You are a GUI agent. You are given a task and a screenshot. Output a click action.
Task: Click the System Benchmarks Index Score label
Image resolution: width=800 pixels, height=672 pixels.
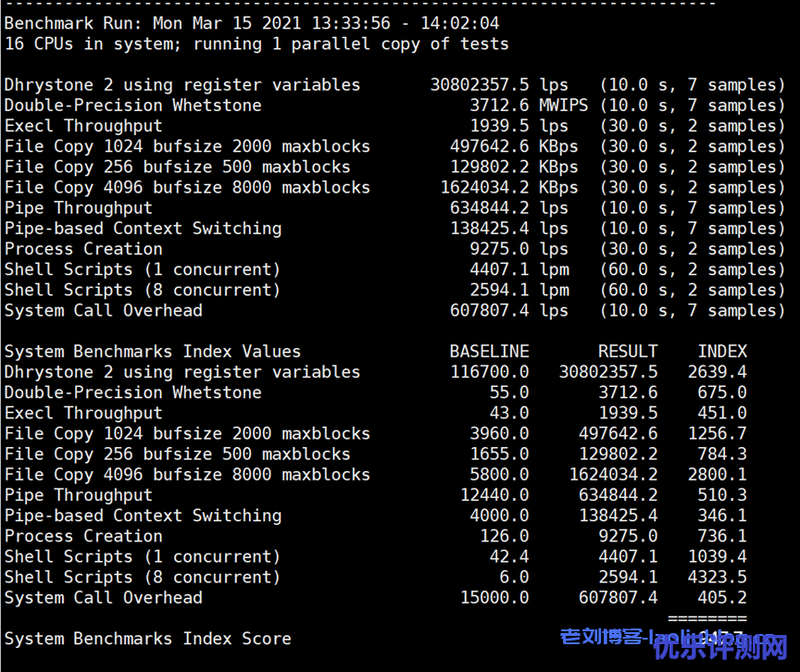point(147,639)
